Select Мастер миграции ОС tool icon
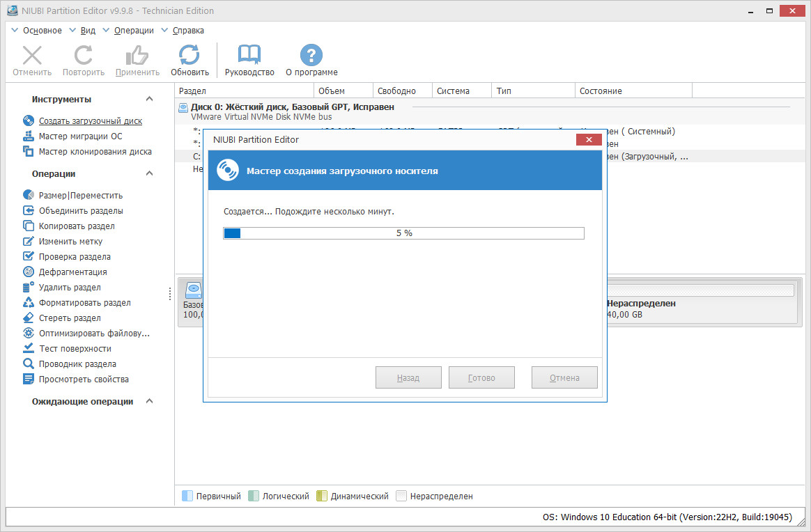Screen dimensions: 811x532 pyautogui.click(x=29, y=136)
